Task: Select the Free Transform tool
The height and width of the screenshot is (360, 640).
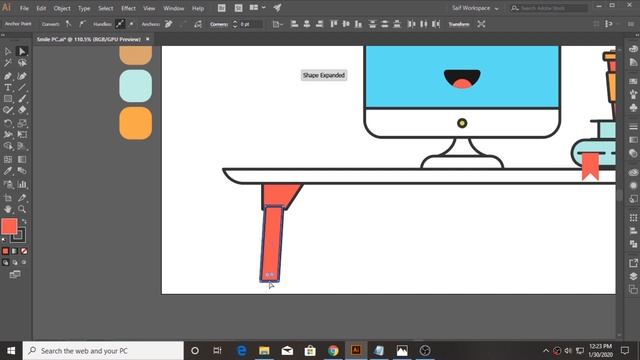Action: 22,135
